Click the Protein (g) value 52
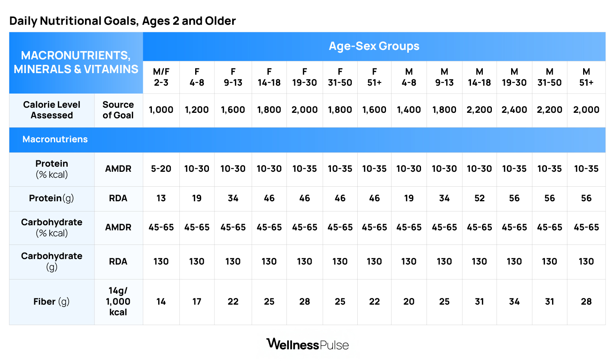The image size is (615, 364). click(479, 199)
